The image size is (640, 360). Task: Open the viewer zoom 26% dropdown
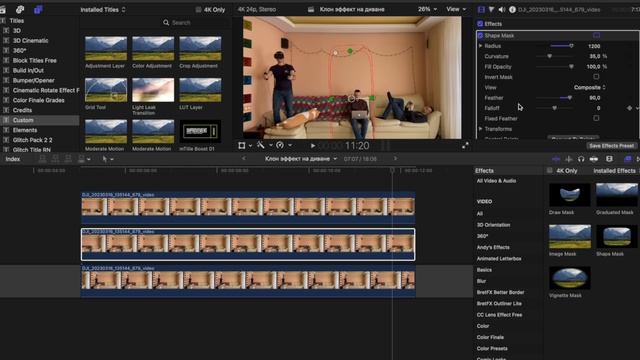click(427, 9)
